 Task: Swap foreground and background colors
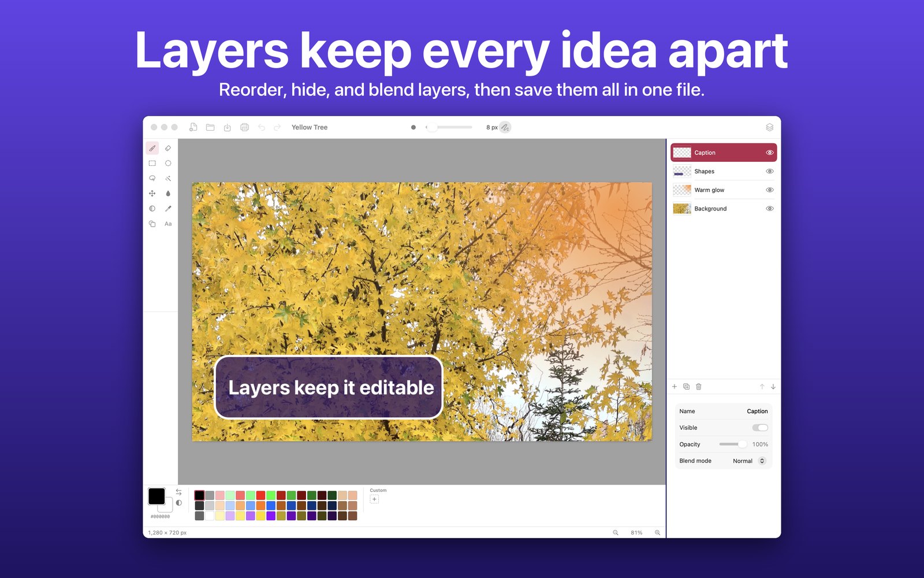(179, 492)
